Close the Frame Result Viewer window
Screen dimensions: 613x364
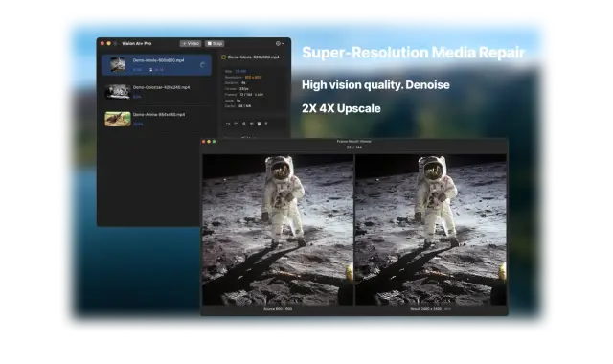coord(204,142)
